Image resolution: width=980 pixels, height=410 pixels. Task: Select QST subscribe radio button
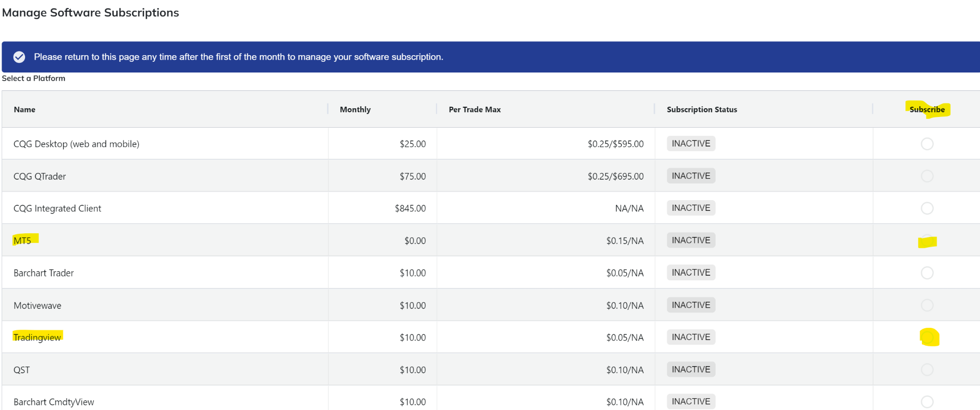(x=927, y=370)
